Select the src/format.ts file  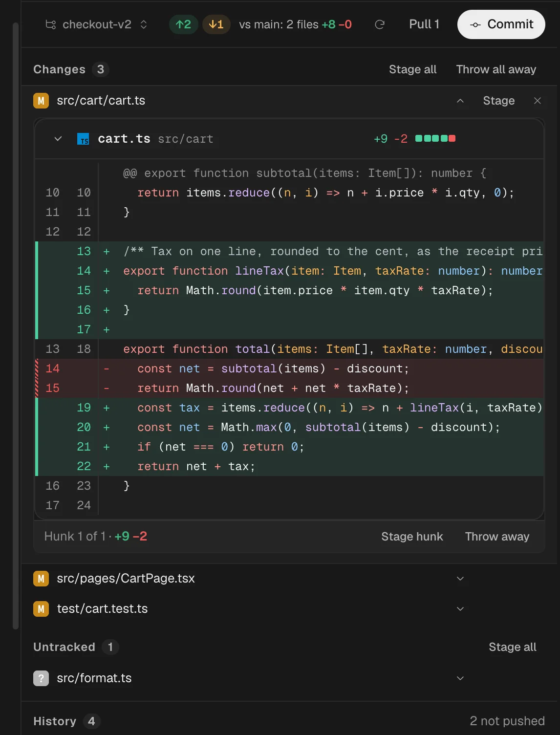point(94,678)
